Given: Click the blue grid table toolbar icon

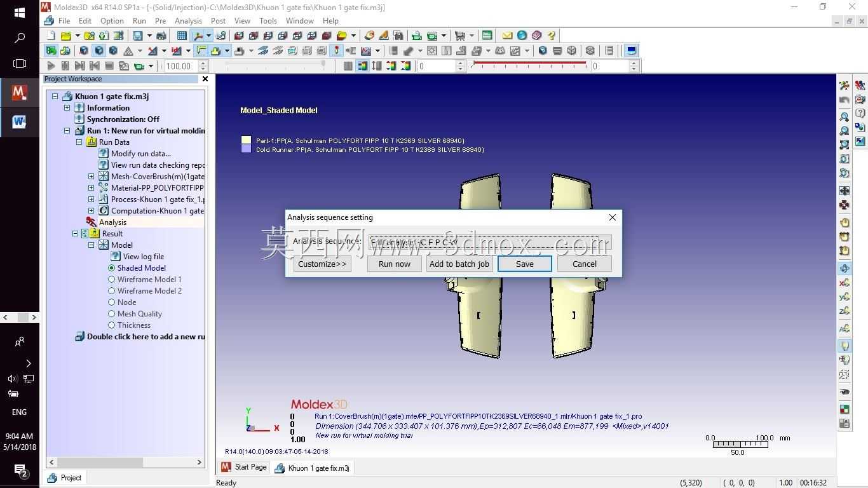Looking at the screenshot, I should [x=182, y=36].
